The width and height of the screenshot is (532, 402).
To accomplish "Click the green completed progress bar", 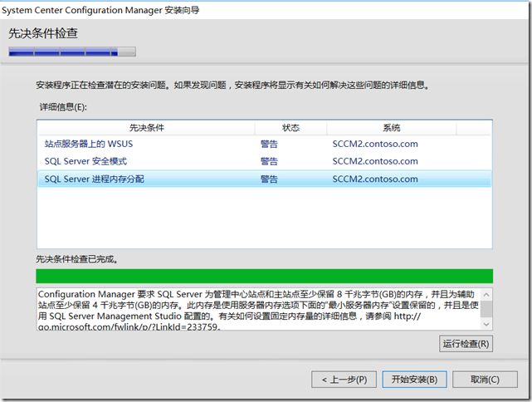I will pos(264,276).
